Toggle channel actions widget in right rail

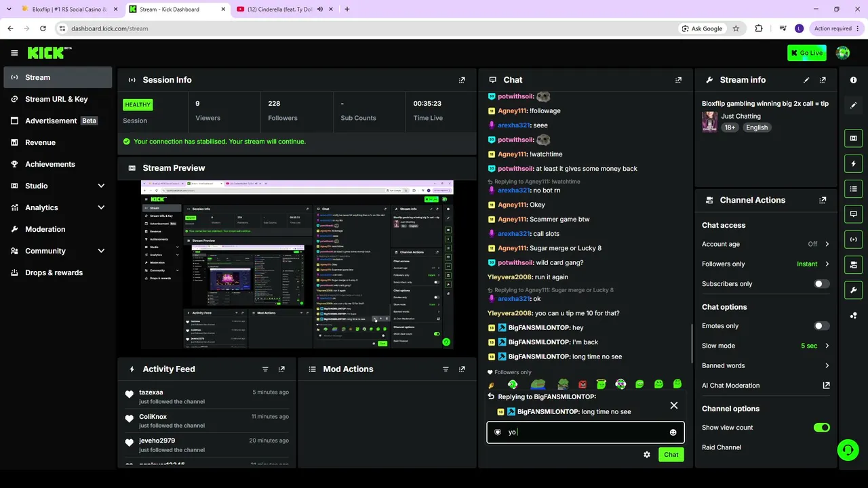[853, 264]
